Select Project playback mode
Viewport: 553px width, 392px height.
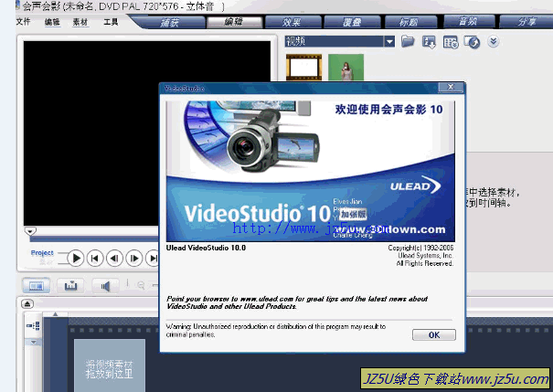(x=42, y=253)
